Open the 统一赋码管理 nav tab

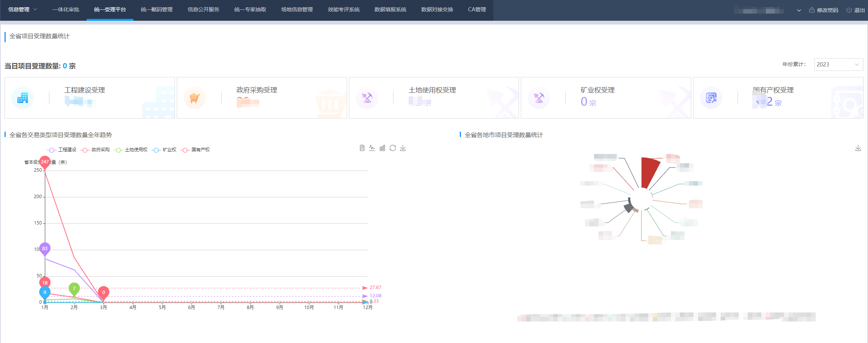click(x=157, y=10)
